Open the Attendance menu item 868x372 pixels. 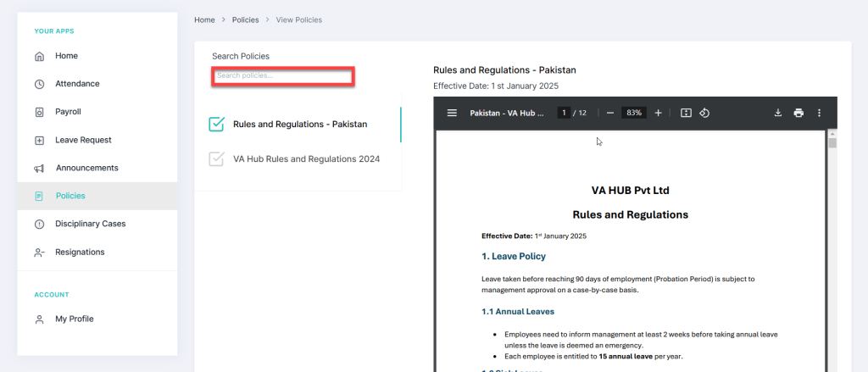coord(97,84)
